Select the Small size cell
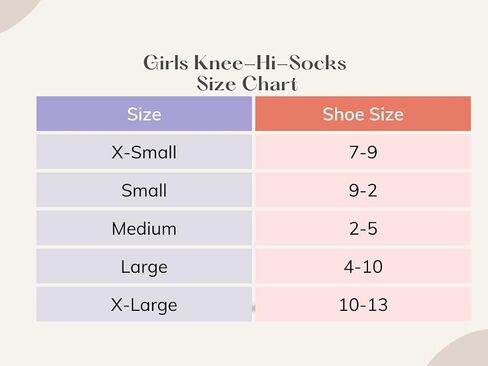The width and height of the screenshot is (488, 366). [x=144, y=190]
